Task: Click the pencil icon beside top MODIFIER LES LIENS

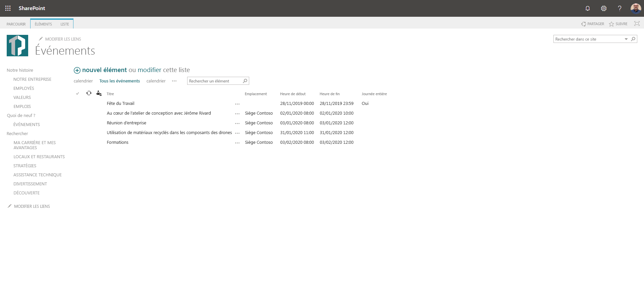Action: 41,39
